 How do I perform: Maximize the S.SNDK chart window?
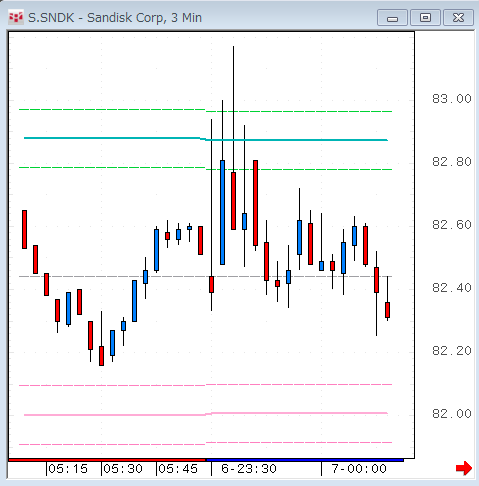425,18
